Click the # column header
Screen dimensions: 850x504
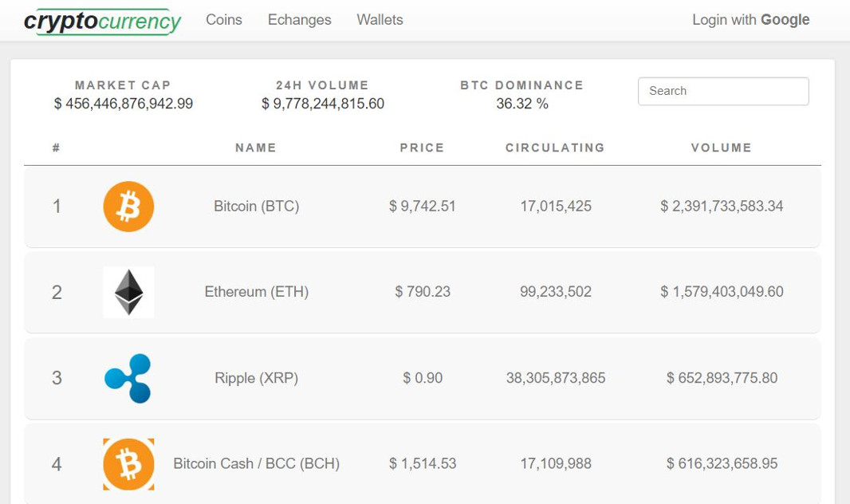[56, 148]
